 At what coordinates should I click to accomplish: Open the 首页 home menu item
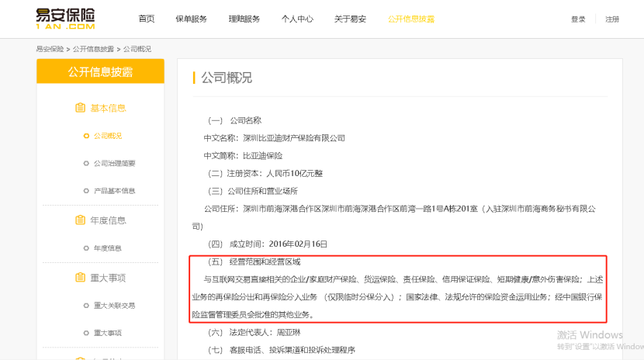coord(146,19)
